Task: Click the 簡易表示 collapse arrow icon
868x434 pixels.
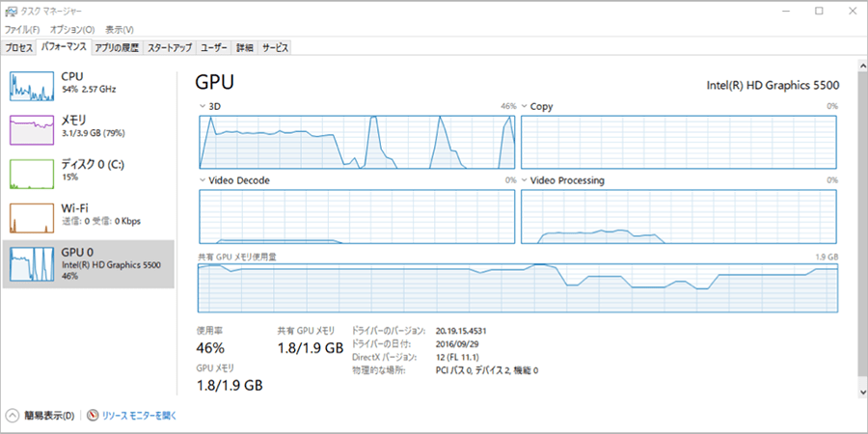Action: (x=13, y=415)
